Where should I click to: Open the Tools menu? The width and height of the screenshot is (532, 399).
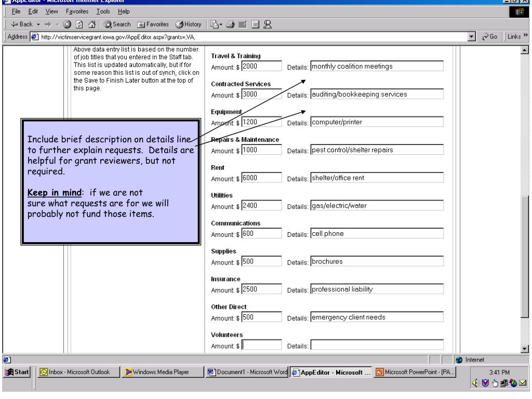click(103, 11)
